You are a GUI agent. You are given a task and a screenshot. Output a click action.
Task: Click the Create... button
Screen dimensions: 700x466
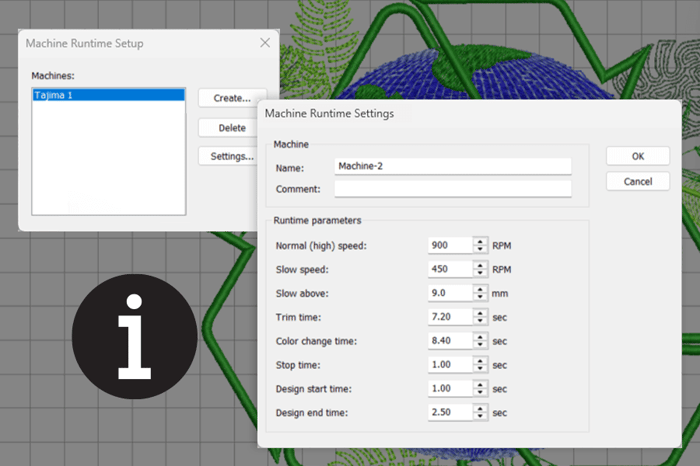231,98
